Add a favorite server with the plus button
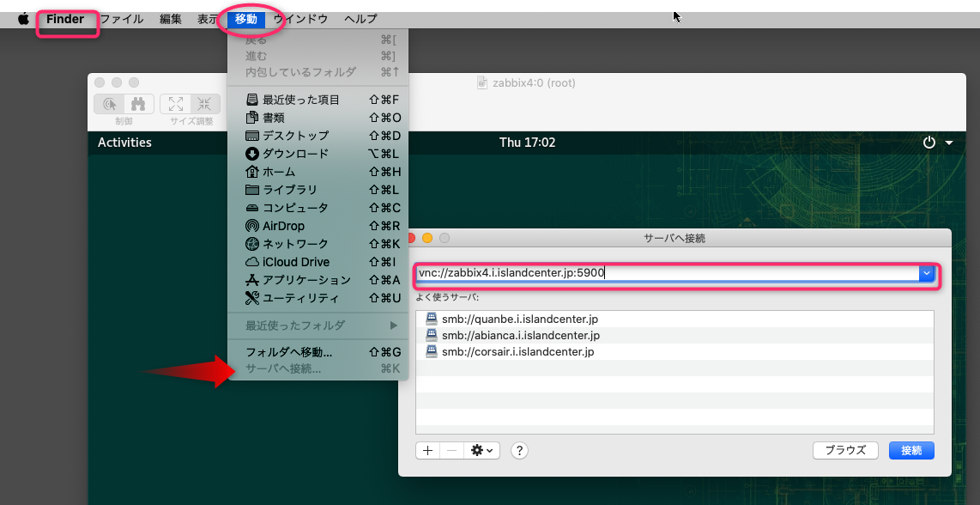This screenshot has width=980, height=505. tap(427, 450)
